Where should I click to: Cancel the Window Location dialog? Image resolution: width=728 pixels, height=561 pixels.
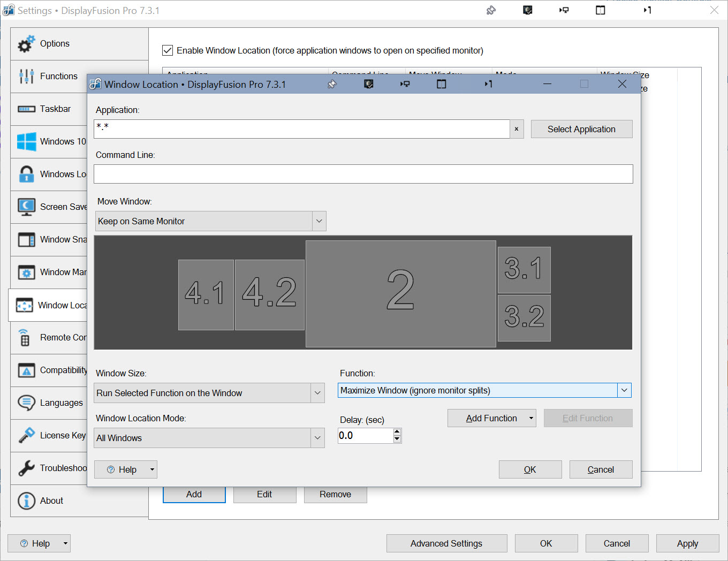[x=601, y=469]
